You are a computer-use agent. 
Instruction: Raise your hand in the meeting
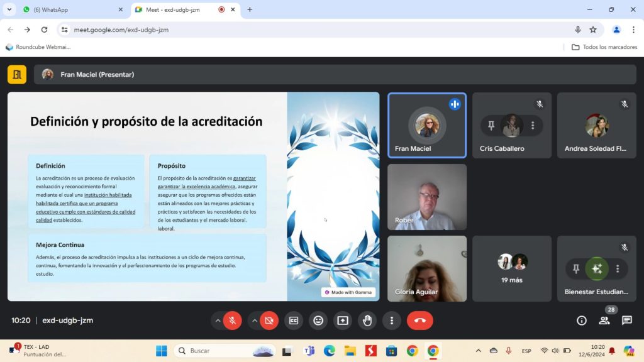click(x=367, y=321)
